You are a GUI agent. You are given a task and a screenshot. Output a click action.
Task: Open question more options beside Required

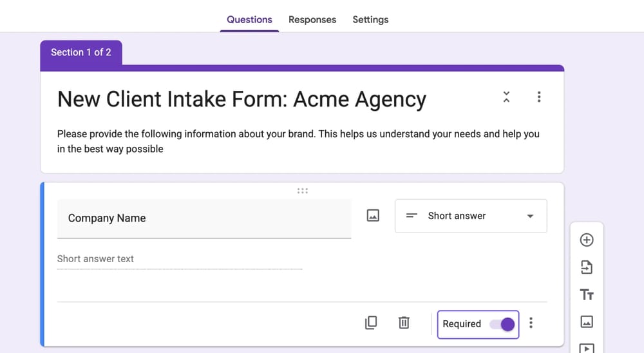coord(531,323)
